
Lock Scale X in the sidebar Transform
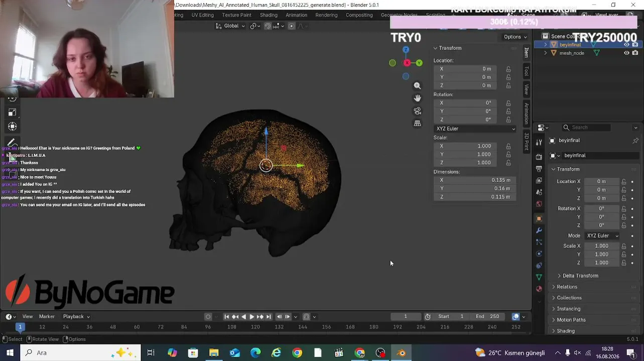point(508,146)
